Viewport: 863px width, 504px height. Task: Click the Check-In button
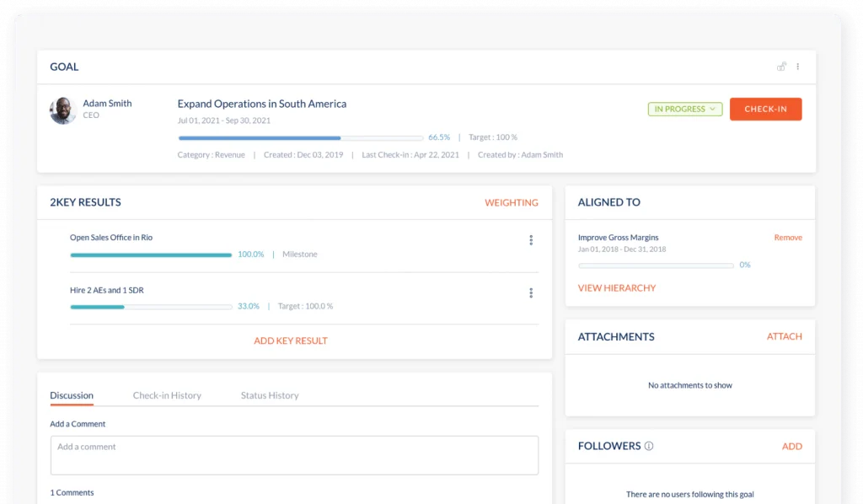[765, 109]
